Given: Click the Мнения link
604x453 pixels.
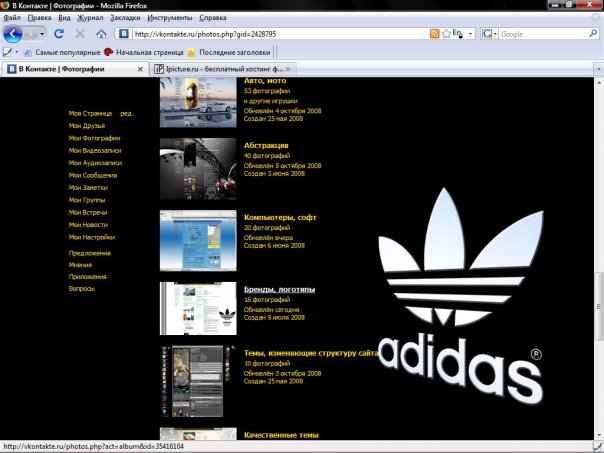Looking at the screenshot, I should click(80, 265).
